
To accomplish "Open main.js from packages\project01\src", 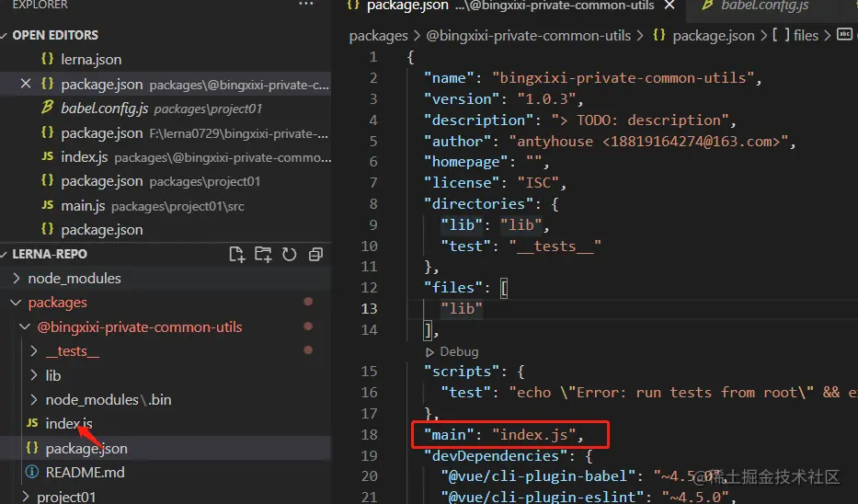I will pos(166,206).
